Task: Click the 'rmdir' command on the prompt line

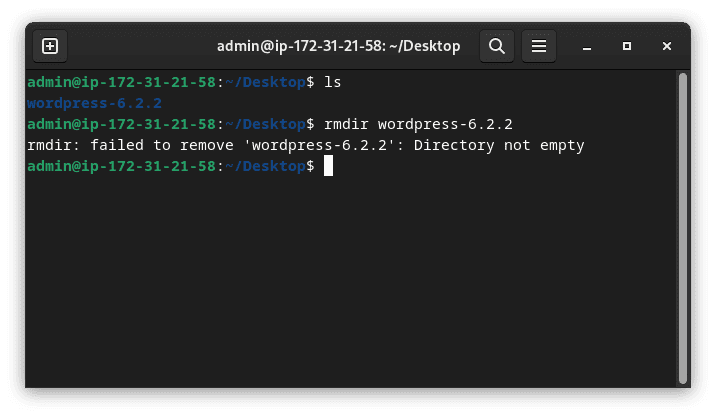Action: [x=346, y=124]
